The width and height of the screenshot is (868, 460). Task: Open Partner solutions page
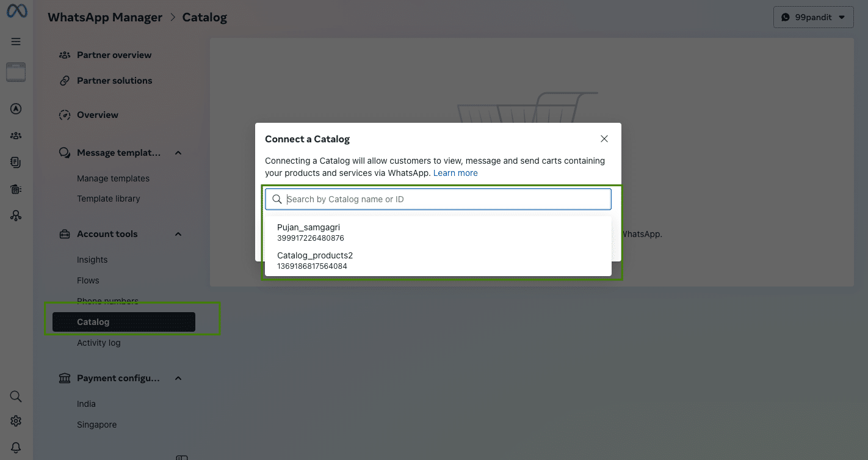coord(115,81)
